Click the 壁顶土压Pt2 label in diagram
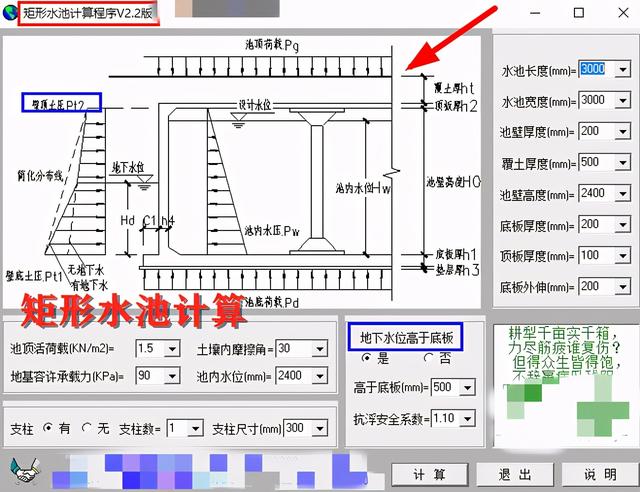The height and width of the screenshot is (492, 640). (58, 105)
